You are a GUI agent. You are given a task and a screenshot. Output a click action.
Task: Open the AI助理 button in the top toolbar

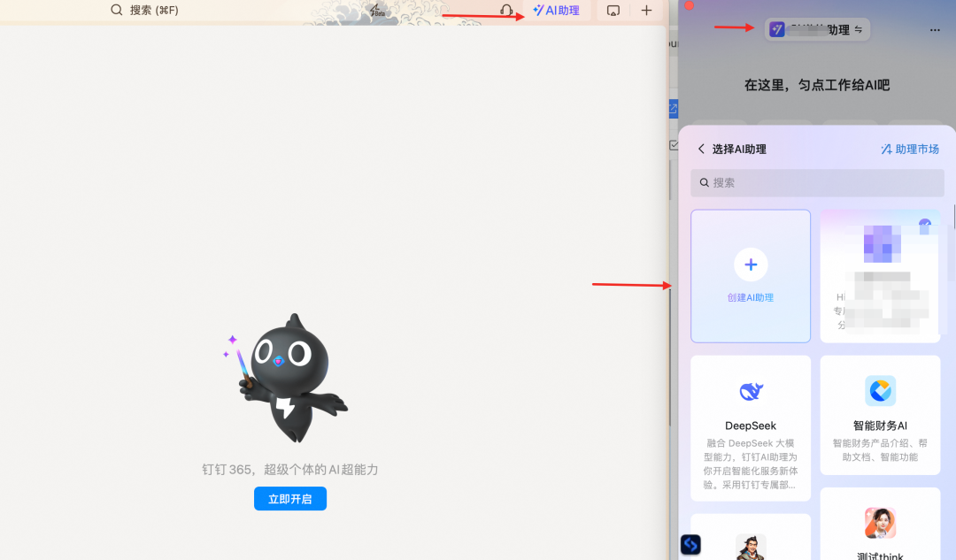556,11
